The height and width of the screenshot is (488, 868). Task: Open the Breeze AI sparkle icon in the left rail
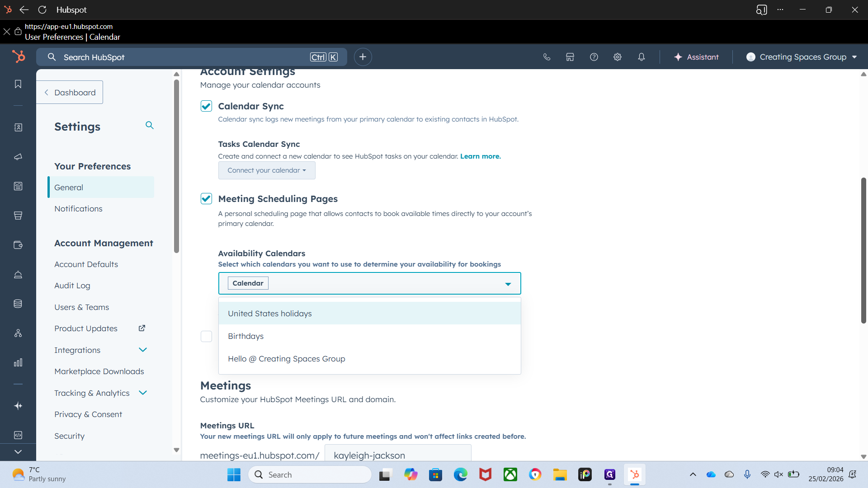tap(18, 406)
